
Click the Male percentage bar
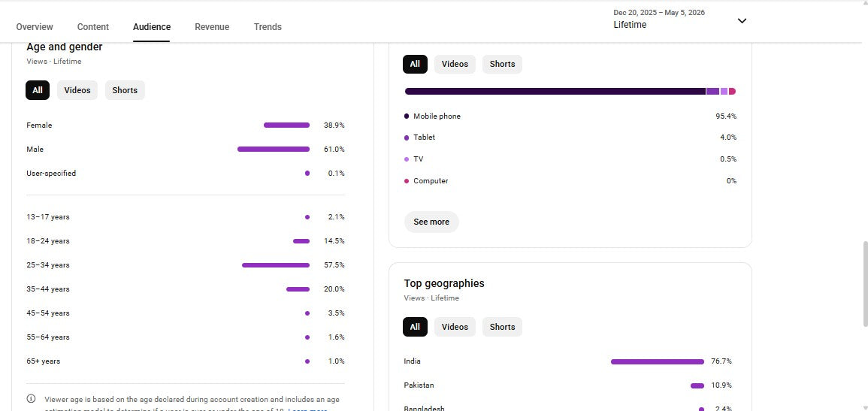[274, 150]
